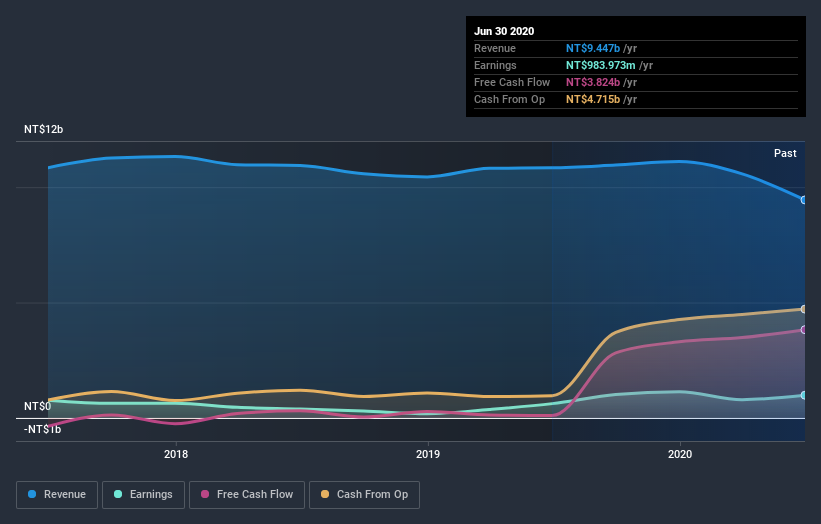Click the orange Cash From Op endpoint marker
The image size is (821, 524).
[x=804, y=309]
